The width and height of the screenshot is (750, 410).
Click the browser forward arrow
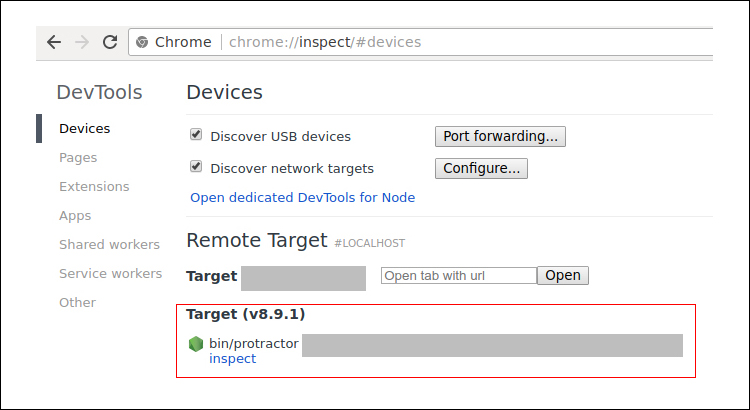pos(82,42)
